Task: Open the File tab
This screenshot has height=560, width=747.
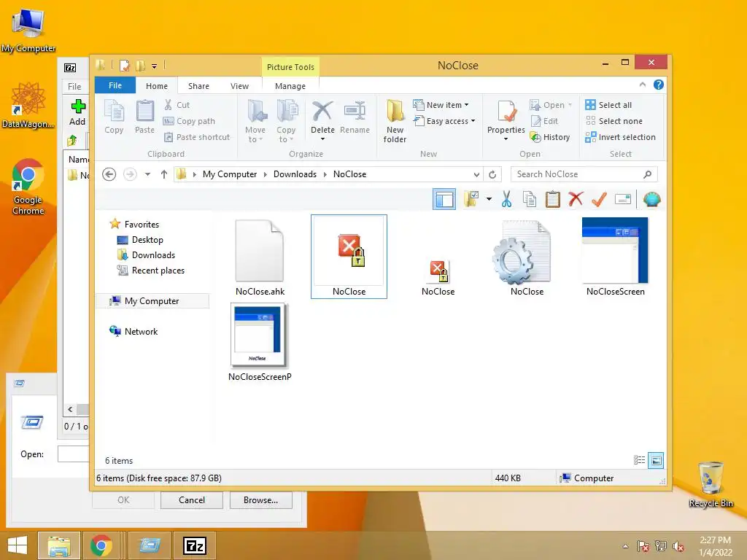Action: pyautogui.click(x=115, y=85)
